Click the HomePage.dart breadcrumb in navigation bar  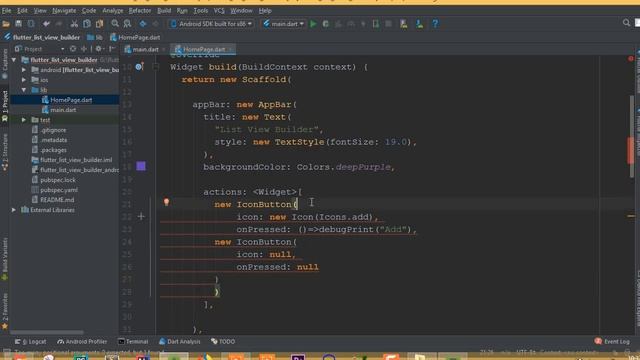[135, 38]
